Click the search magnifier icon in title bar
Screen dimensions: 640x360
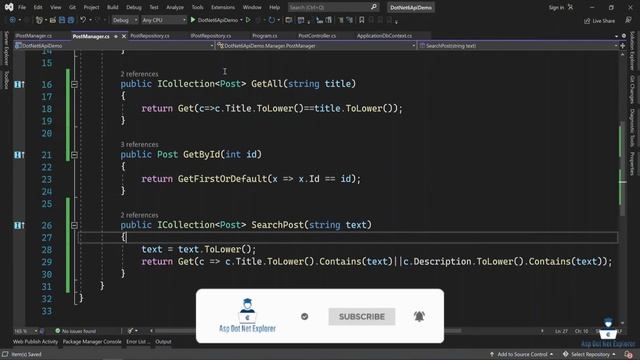pos(373,7)
